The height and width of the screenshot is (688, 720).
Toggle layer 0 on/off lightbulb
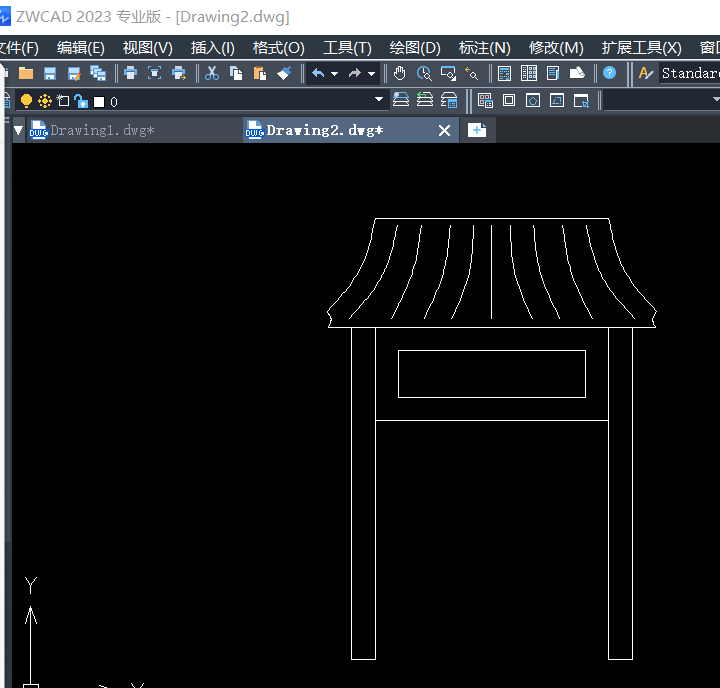(x=26, y=101)
